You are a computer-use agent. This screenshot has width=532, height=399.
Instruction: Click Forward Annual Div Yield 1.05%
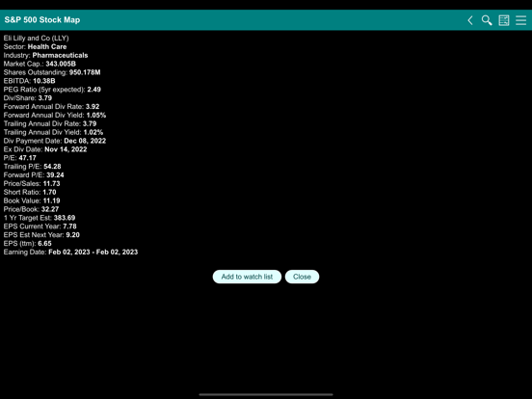point(55,115)
